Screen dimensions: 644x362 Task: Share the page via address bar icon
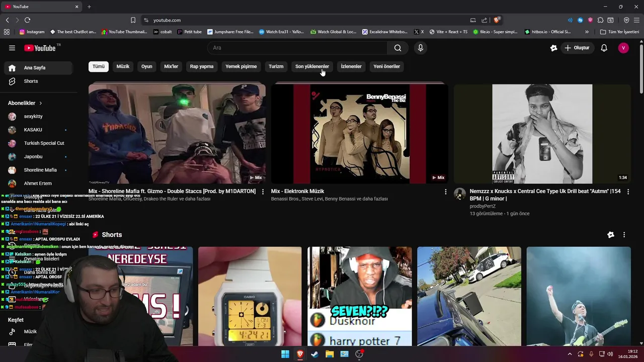coord(484,20)
